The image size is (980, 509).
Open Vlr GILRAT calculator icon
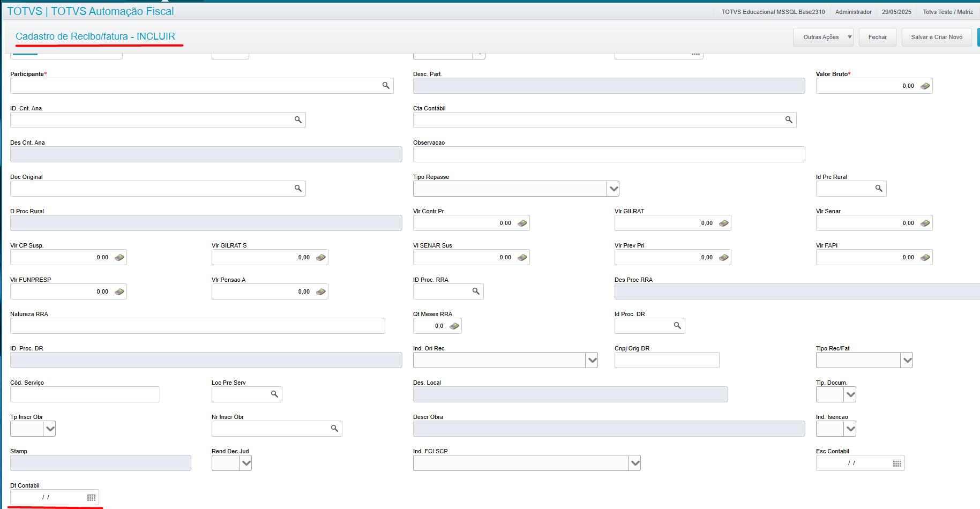[x=724, y=223]
